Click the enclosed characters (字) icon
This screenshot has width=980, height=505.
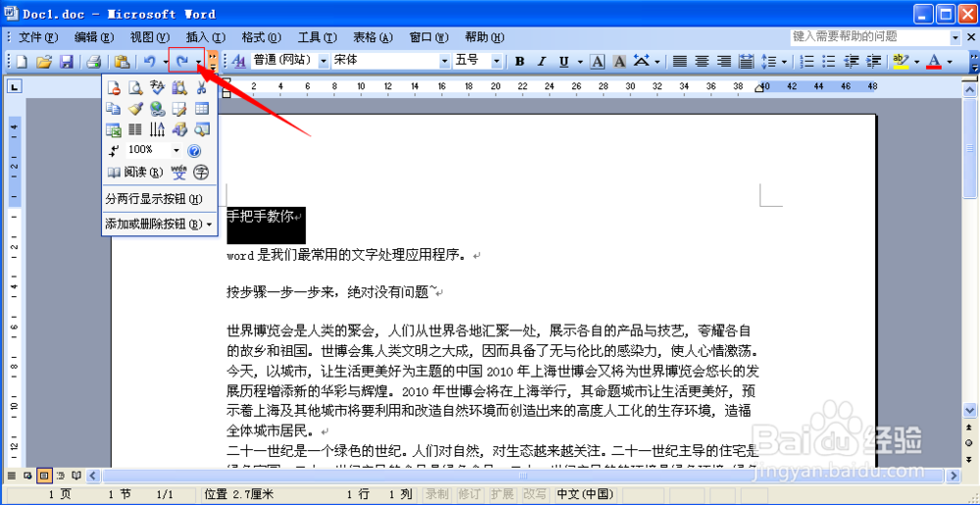click(201, 172)
